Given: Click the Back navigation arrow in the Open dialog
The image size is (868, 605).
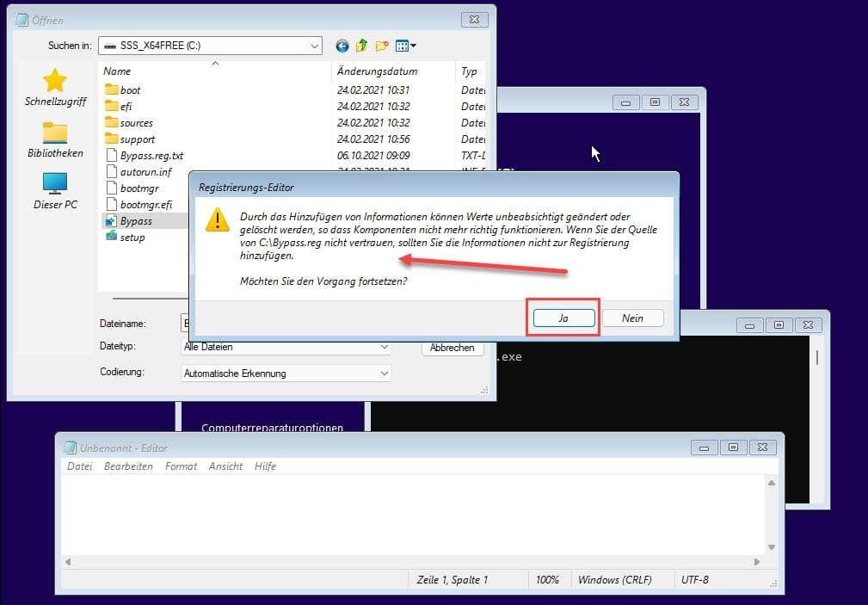Looking at the screenshot, I should click(342, 45).
